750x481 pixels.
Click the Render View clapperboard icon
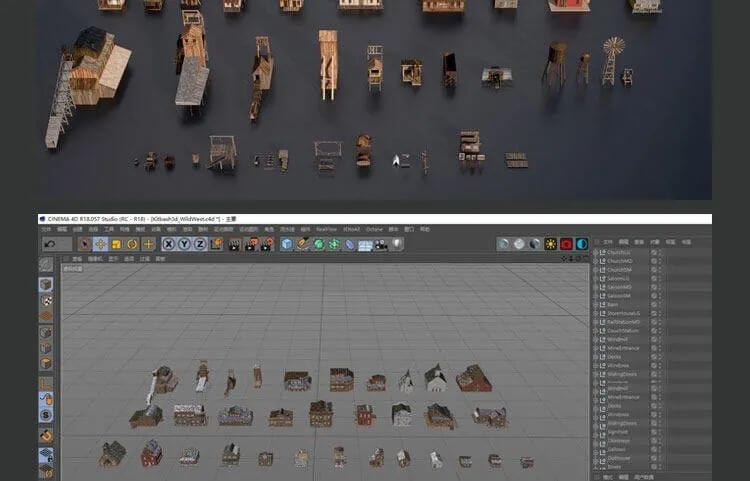(234, 243)
